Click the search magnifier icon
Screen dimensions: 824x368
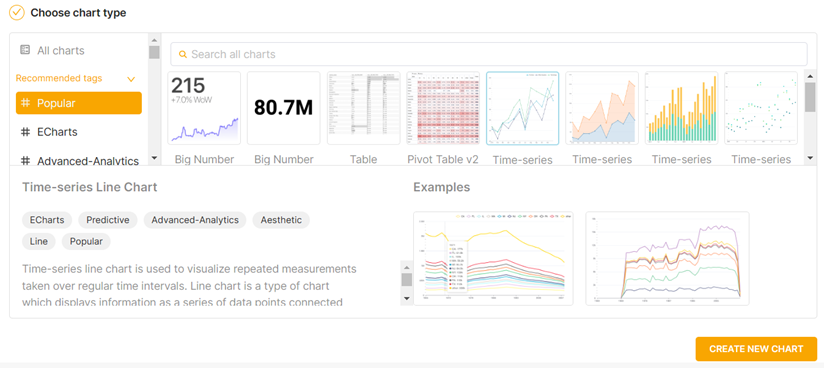coord(183,54)
